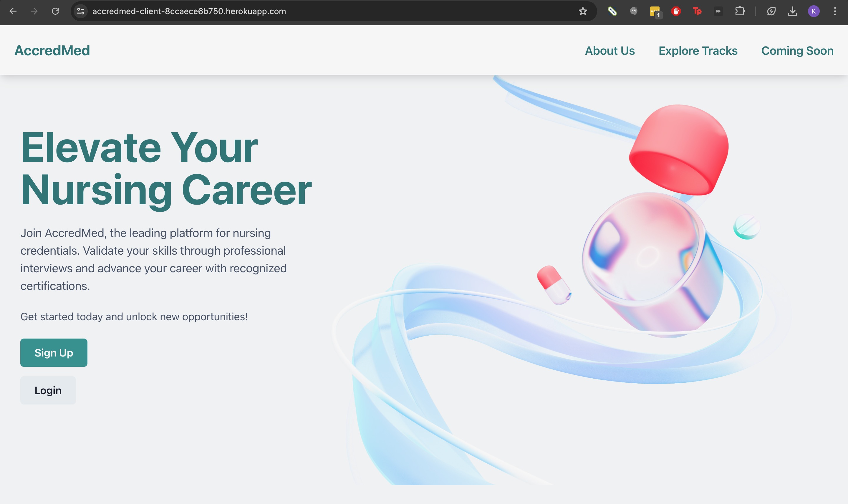Open the browser downloads tray

792,11
